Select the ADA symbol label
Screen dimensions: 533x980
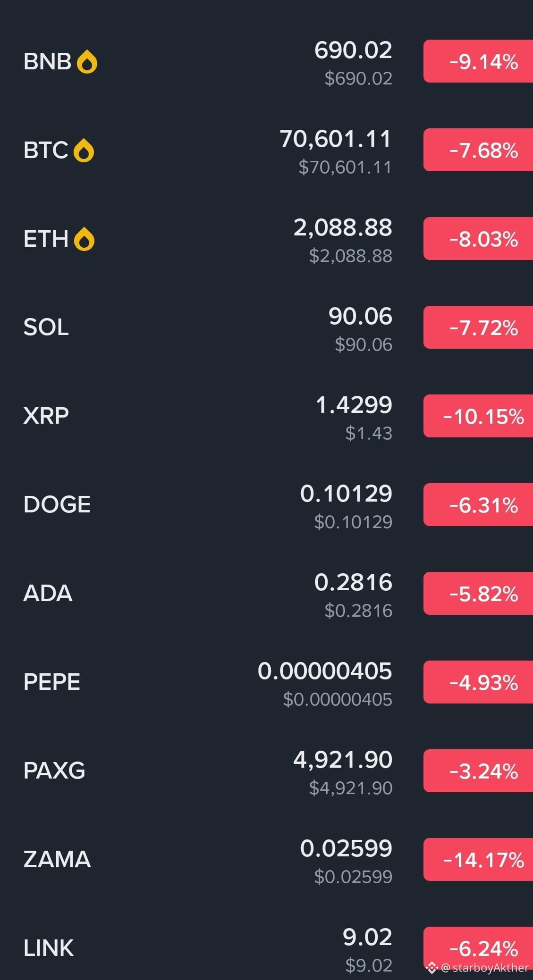coord(48,593)
